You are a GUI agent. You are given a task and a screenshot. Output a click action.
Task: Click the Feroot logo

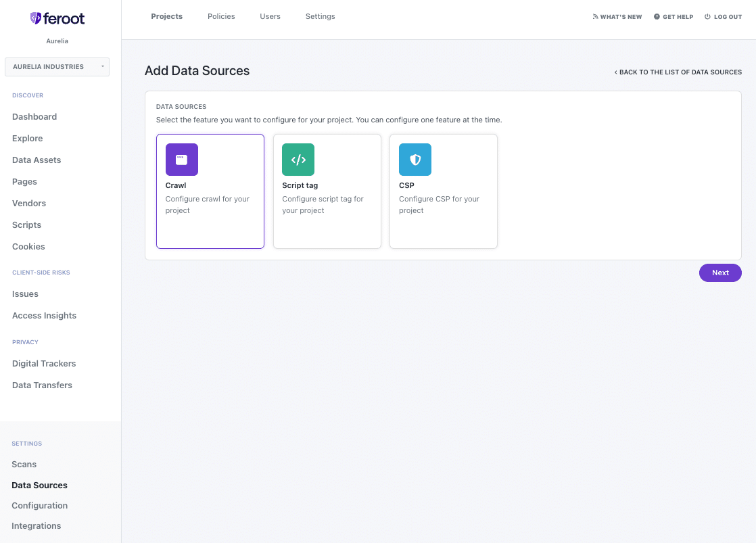tap(57, 18)
